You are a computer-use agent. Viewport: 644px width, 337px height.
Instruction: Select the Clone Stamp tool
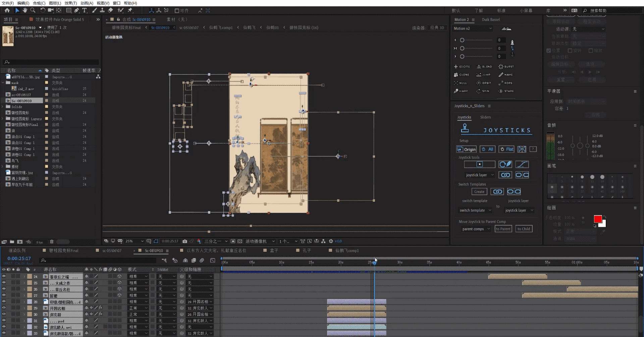coord(102,10)
